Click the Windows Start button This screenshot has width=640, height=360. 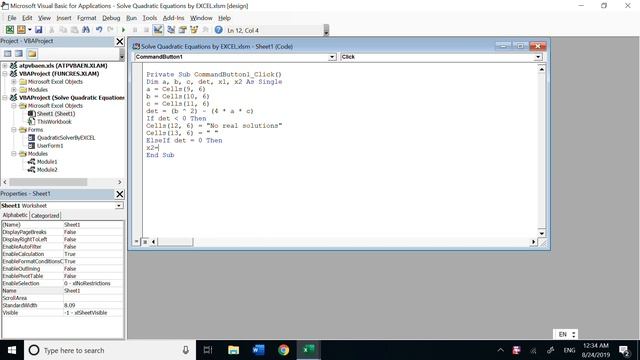pos(12,350)
